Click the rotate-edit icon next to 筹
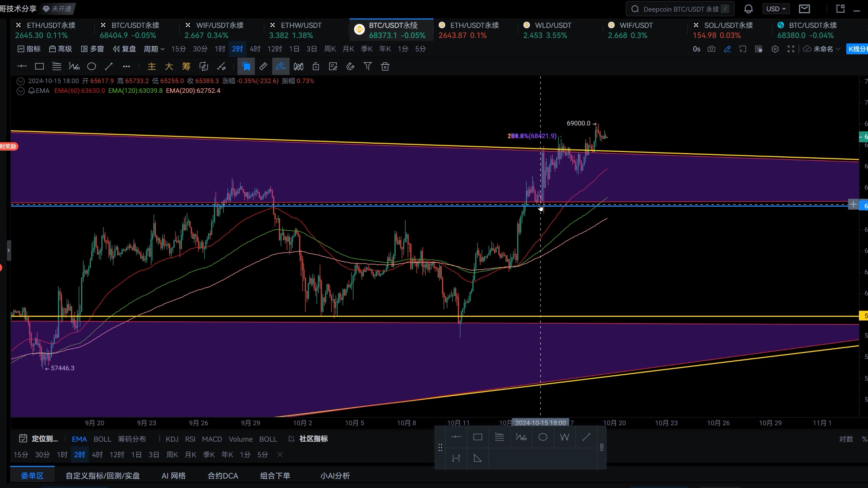The width and height of the screenshot is (868, 488). tap(204, 66)
